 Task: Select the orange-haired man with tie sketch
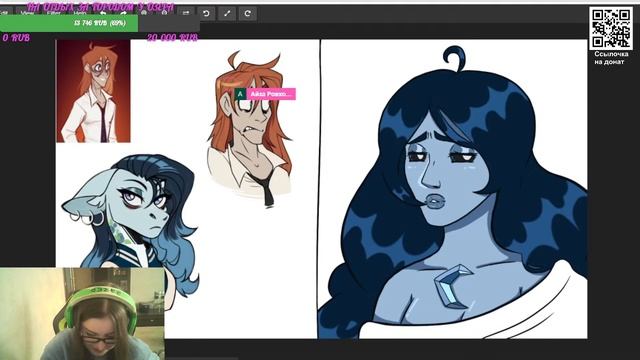251,129
